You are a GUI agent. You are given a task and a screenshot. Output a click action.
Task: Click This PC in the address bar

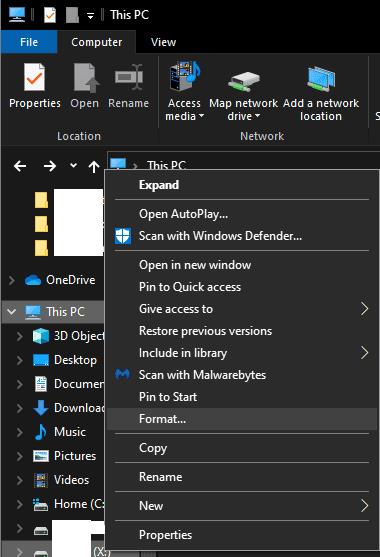coord(166,165)
